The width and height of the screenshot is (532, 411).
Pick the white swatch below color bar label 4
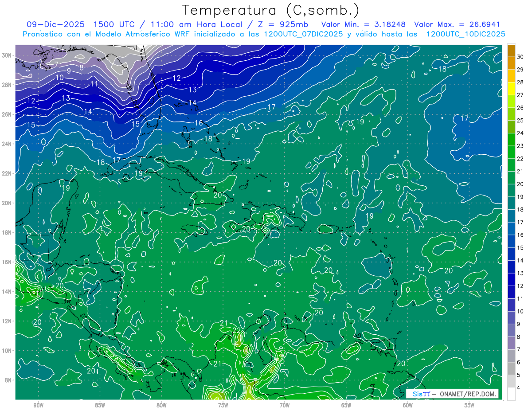pyautogui.click(x=511, y=394)
